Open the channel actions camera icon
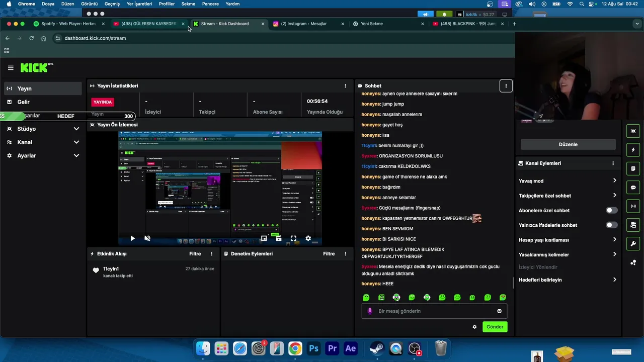This screenshot has width=644, height=362. tap(633, 225)
